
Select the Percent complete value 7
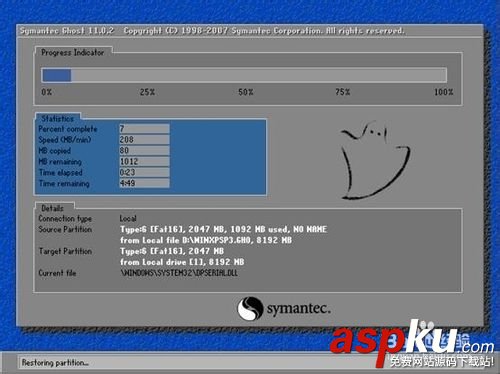(x=144, y=128)
